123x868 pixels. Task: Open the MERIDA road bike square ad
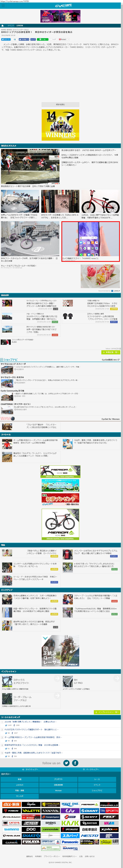[60, 524]
